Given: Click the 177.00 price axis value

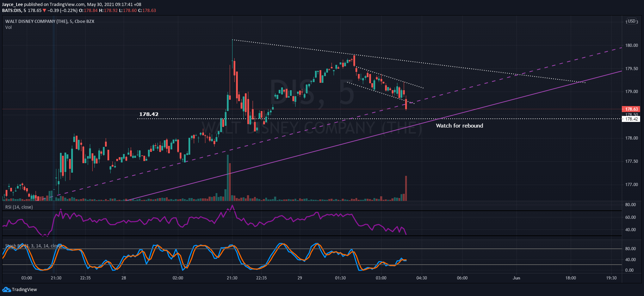Looking at the screenshot, I should coord(631,185).
